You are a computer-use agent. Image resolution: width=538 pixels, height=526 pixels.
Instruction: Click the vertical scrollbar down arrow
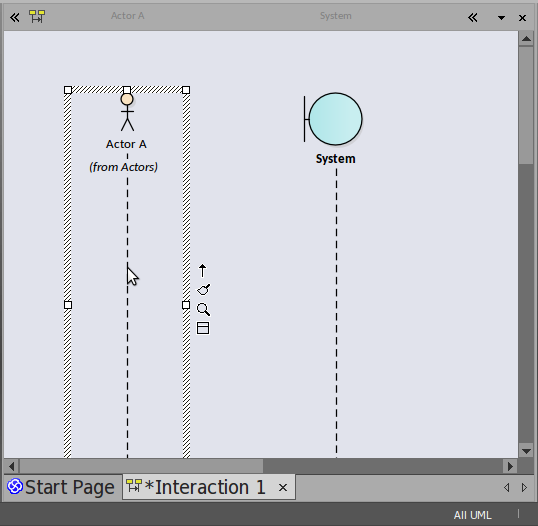526,451
